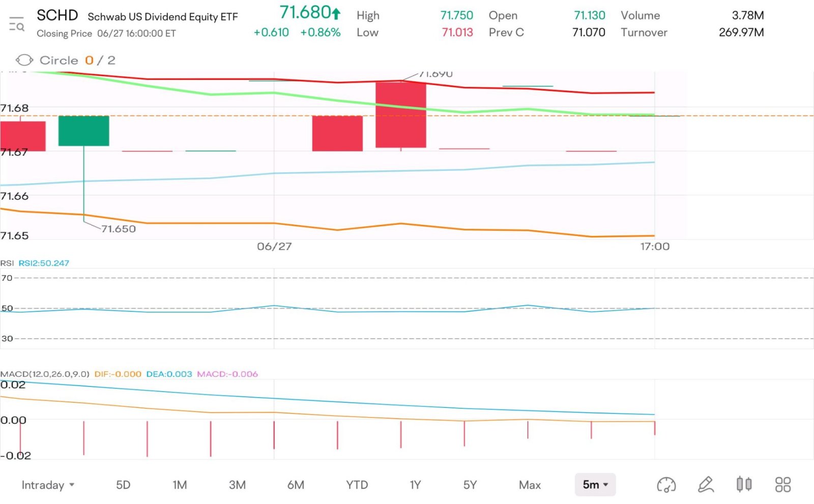Switch to the YTD range tab
Viewport: 814px width, 504px height.
click(357, 485)
